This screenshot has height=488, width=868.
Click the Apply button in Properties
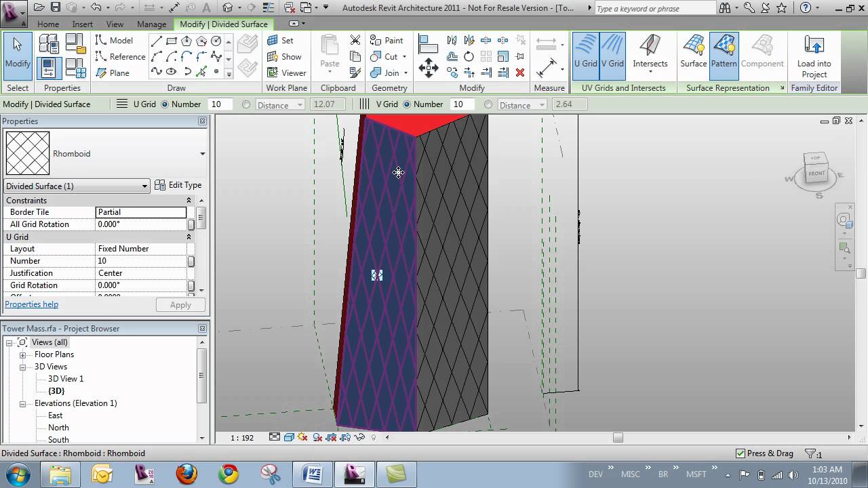click(180, 304)
